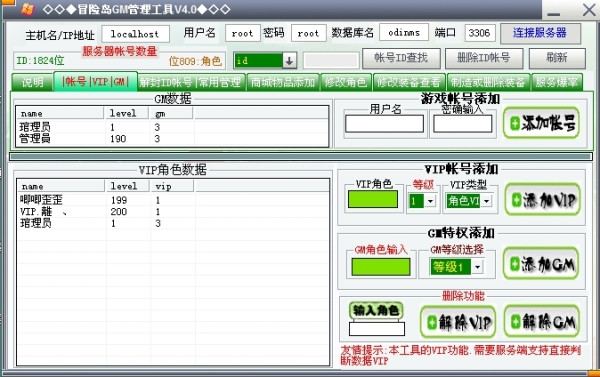The image size is (600, 377).
Task: Close the GM管理工具 window
Action: click(589, 10)
